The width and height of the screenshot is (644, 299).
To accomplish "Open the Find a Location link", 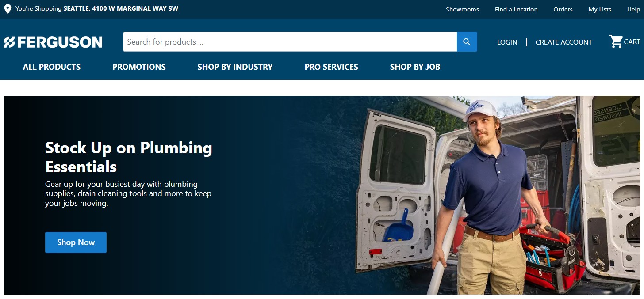I will pyautogui.click(x=516, y=9).
